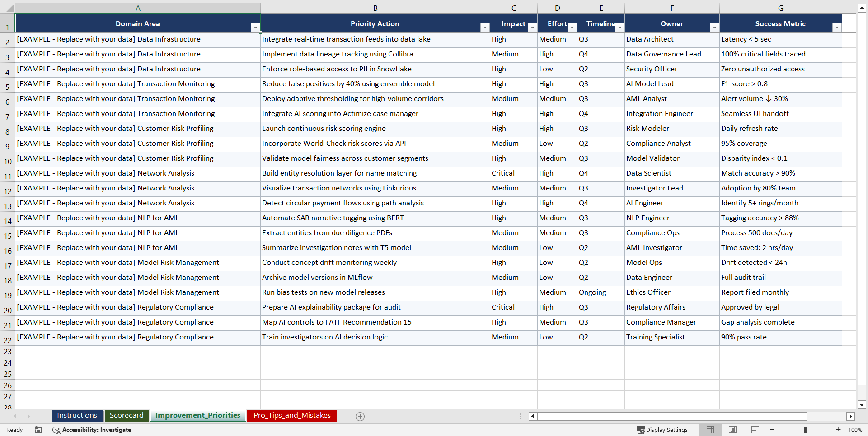Add a new sheet with the plus button

(x=360, y=416)
